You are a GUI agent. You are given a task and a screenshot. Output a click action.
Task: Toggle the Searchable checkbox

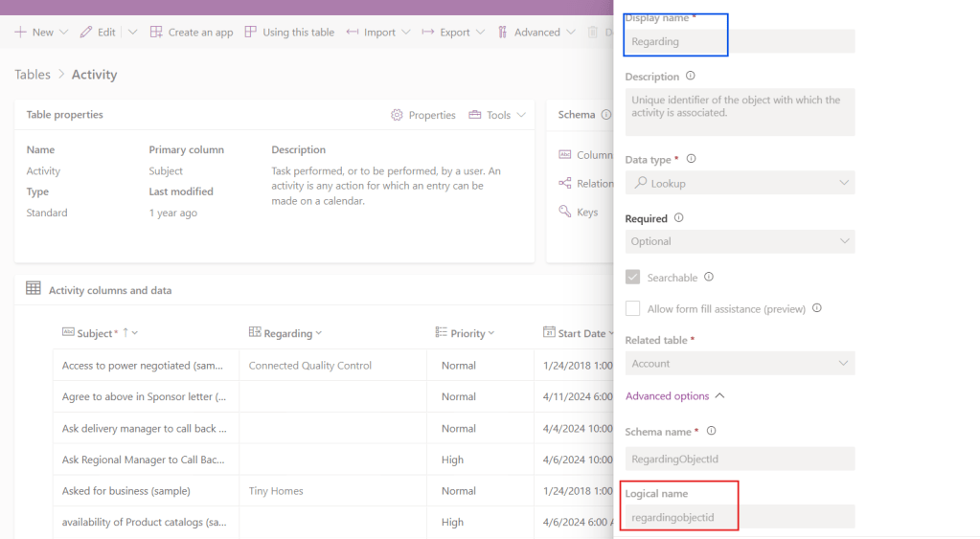click(x=632, y=278)
